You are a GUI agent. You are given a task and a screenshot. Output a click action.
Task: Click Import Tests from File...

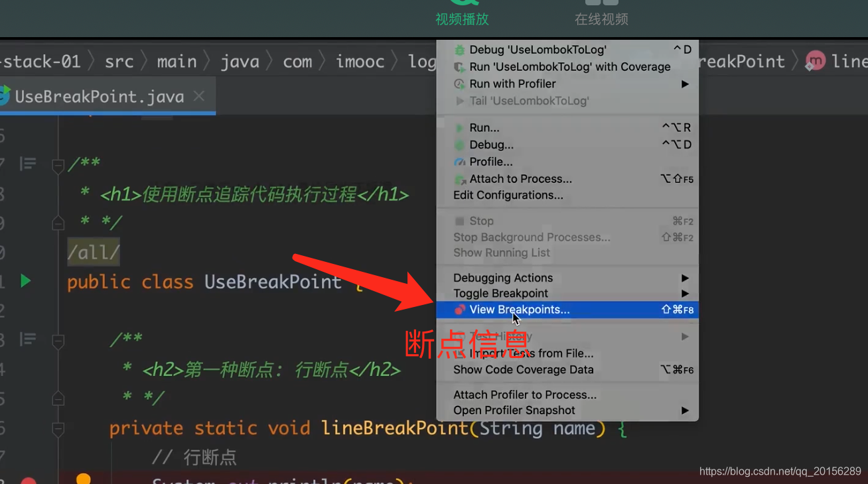[567, 353]
